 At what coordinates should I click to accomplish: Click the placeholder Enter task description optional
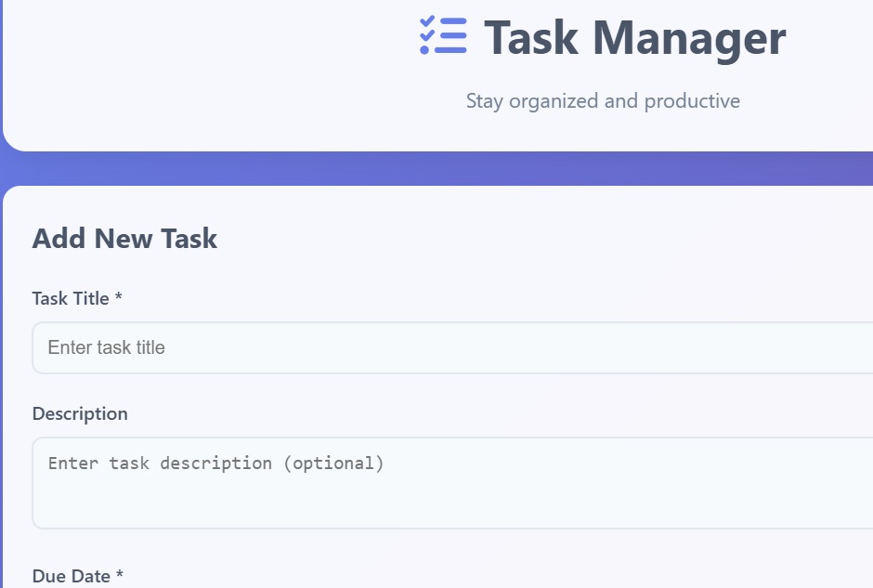click(217, 463)
